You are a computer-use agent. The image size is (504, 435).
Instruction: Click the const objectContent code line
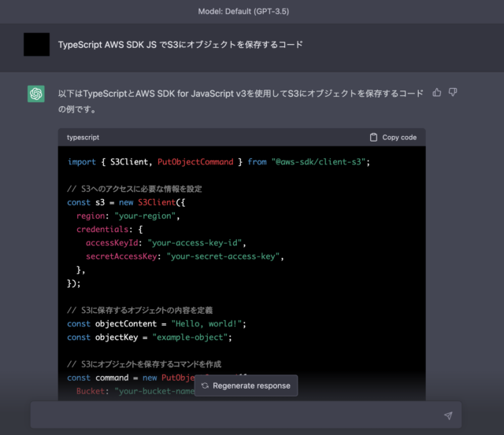[x=157, y=323]
